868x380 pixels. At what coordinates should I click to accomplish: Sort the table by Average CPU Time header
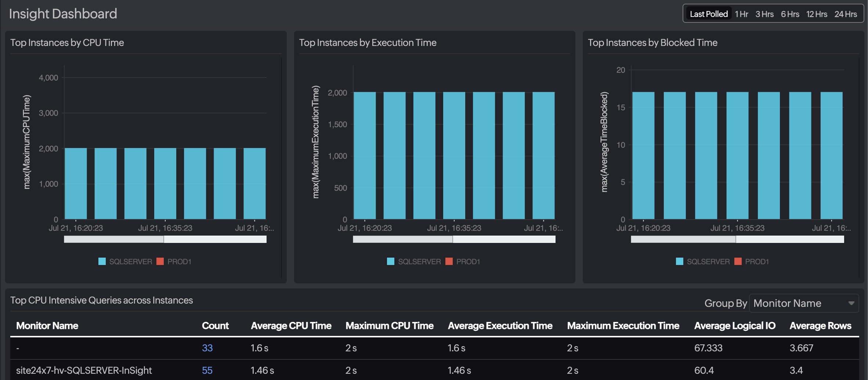[x=291, y=325]
